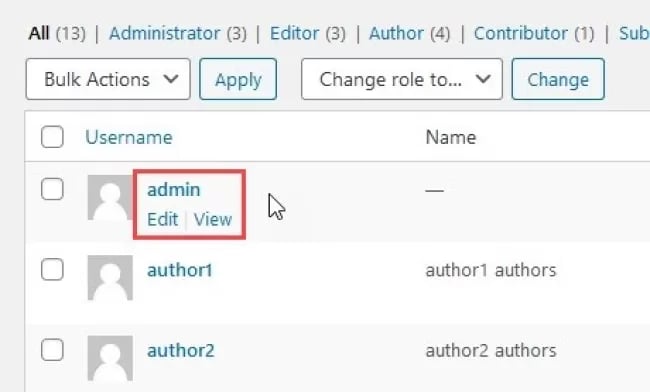The width and height of the screenshot is (650, 392).
Task: Expand the Change role to… dropdown
Action: (402, 79)
